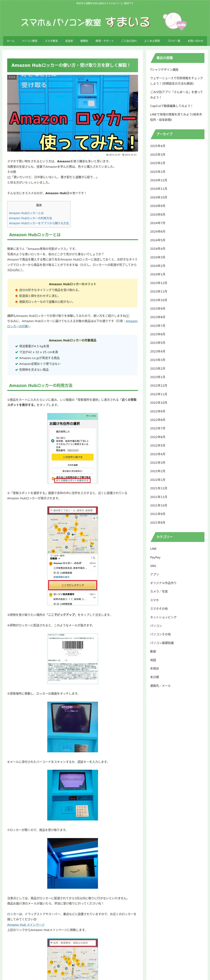Open the 2024年12月 archive
Screen dimensions: 210x980
pyautogui.click(x=158, y=180)
